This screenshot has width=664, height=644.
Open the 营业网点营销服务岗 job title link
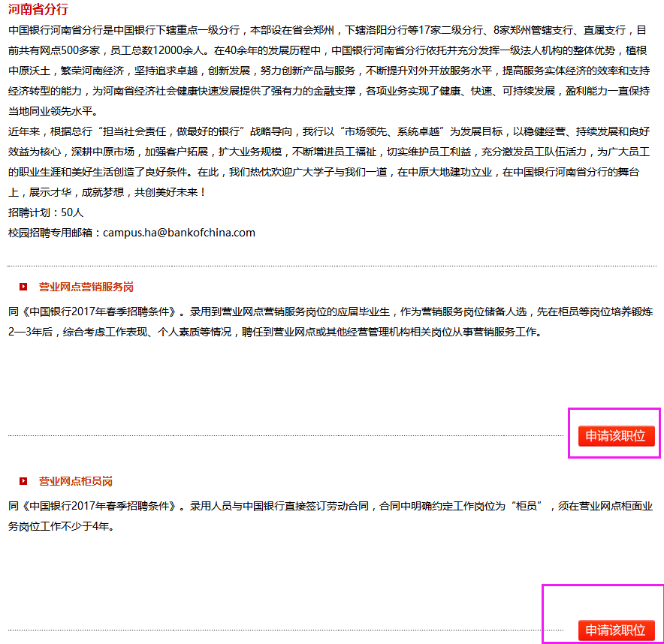tap(86, 287)
